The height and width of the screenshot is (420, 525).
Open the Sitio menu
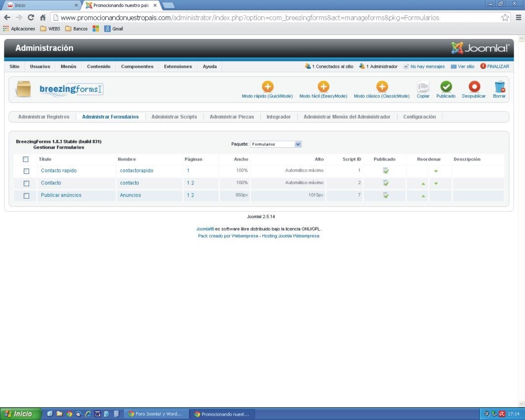point(14,66)
